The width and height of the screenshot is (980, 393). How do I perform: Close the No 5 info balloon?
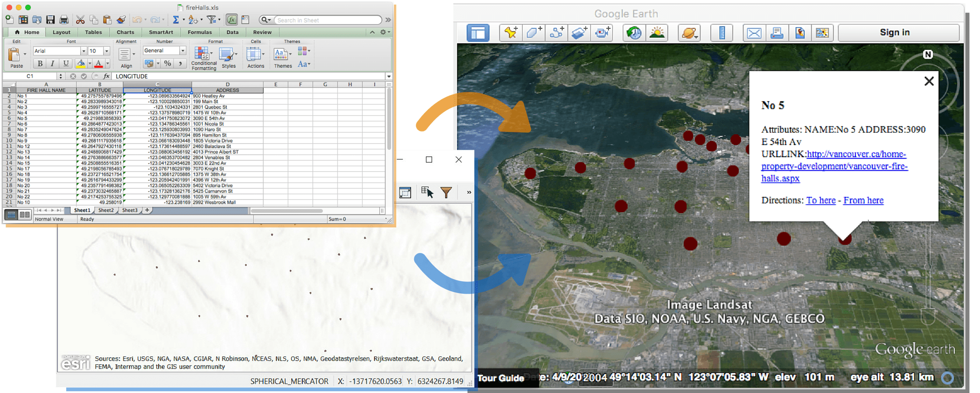click(x=929, y=81)
